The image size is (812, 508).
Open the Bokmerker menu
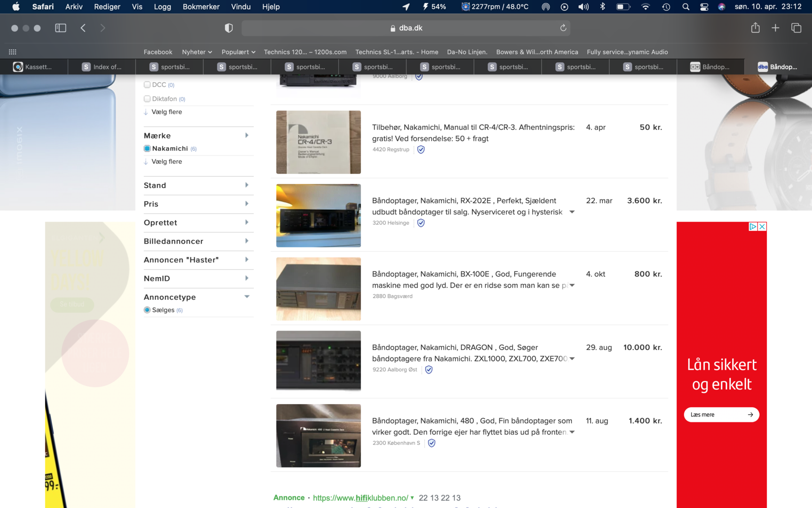(x=201, y=7)
